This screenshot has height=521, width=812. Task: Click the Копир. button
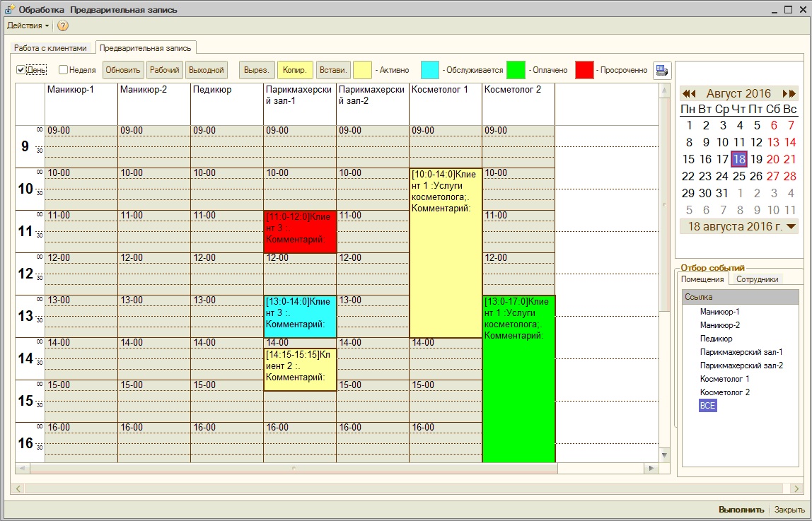click(294, 70)
